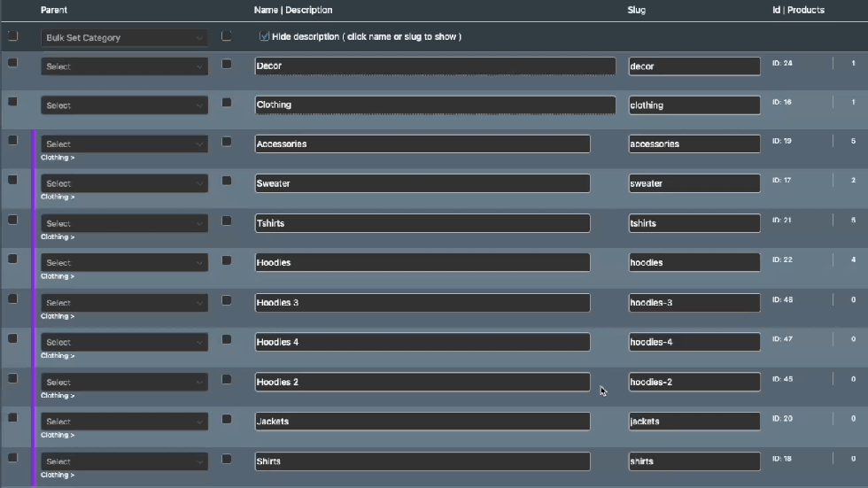This screenshot has height=488, width=868.
Task: Click the ID: 19 text
Action: coord(782,141)
